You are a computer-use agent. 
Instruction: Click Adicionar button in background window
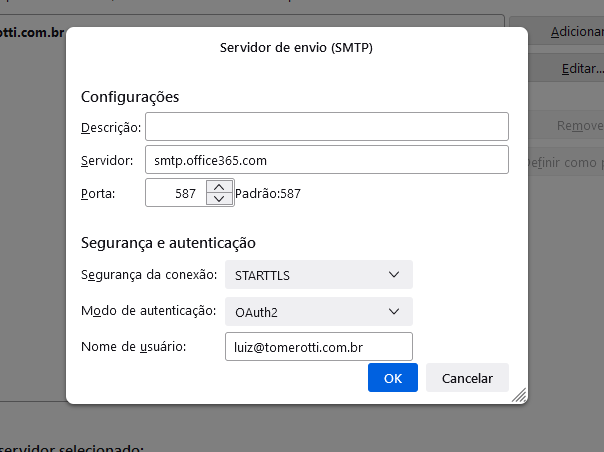point(557,31)
